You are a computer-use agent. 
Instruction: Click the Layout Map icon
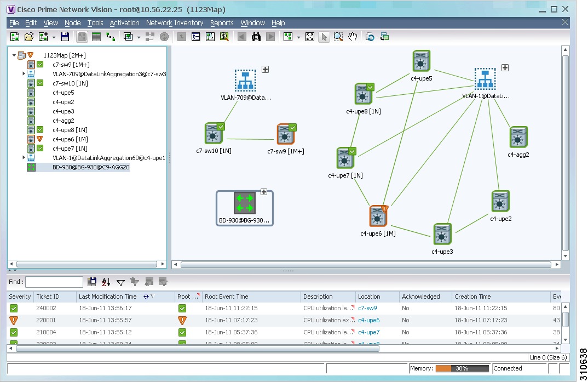click(x=288, y=37)
